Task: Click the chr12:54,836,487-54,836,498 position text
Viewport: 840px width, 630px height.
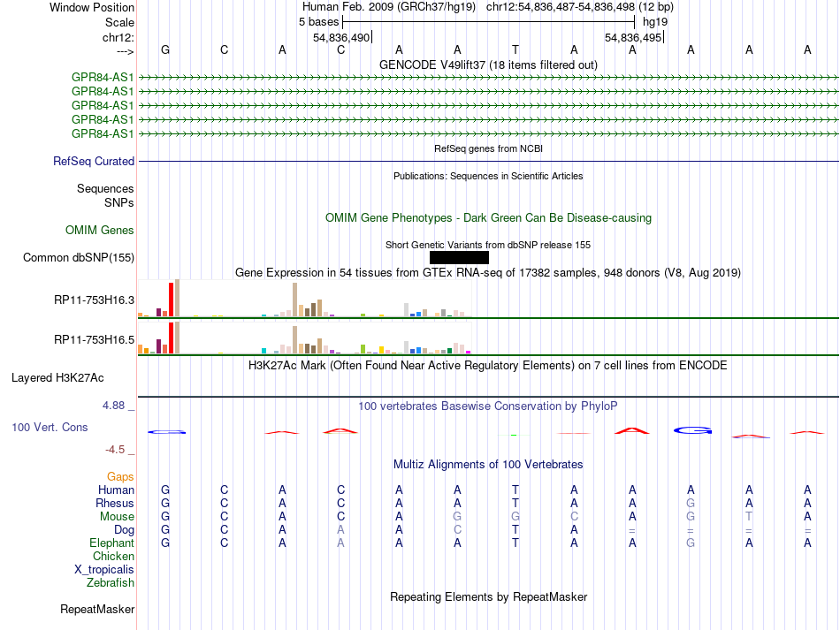Action: tap(561, 7)
